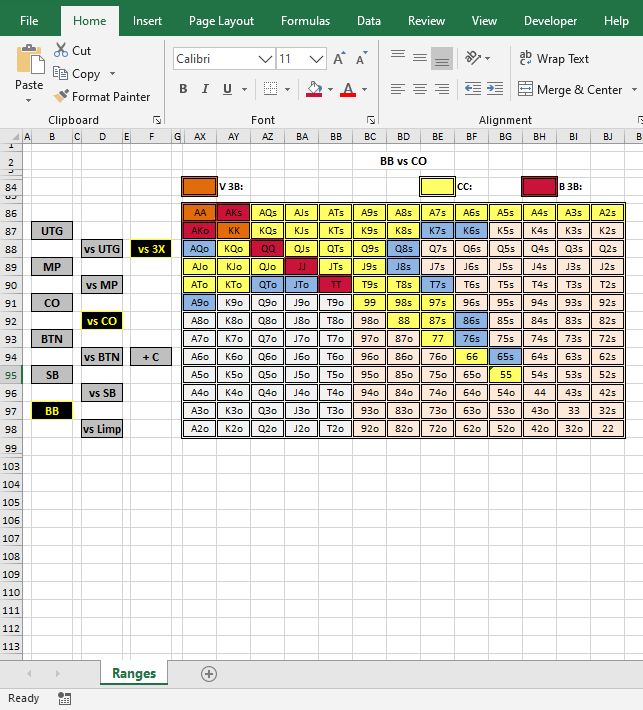Open the Calibri font name dropdown
This screenshot has height=710, width=643.
click(265, 59)
